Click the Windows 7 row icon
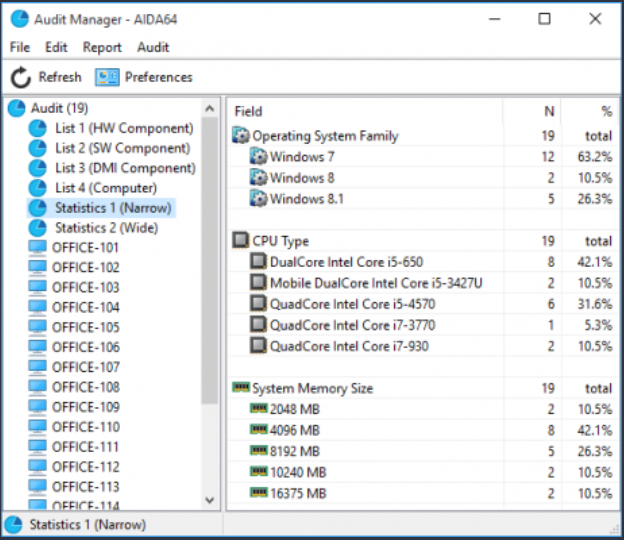 (258, 156)
